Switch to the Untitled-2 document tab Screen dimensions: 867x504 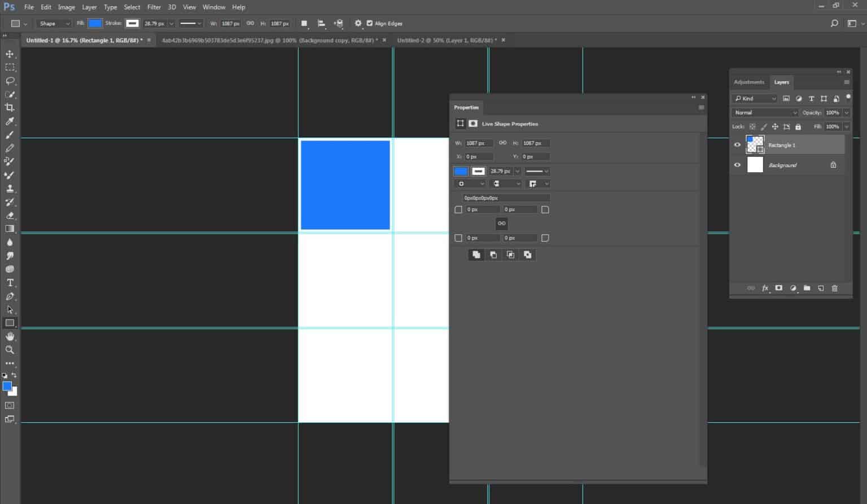[x=446, y=40]
